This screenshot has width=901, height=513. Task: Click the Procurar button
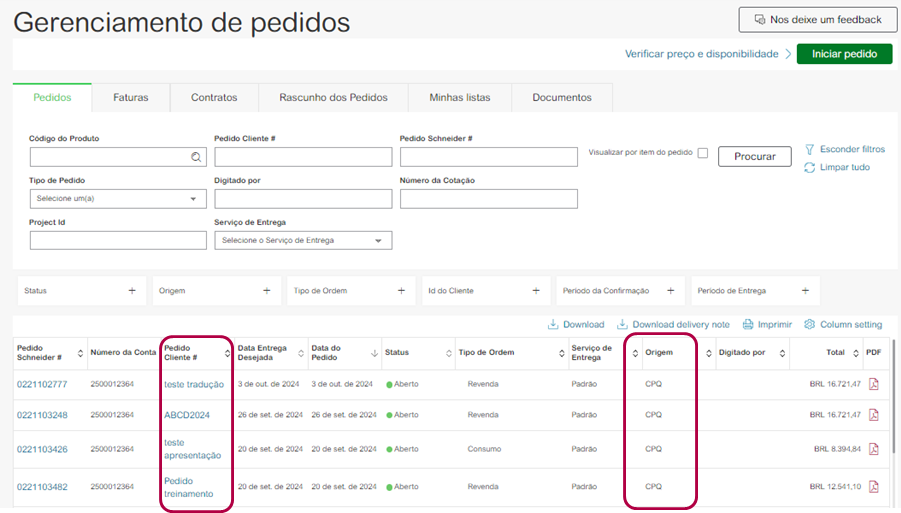pyautogui.click(x=754, y=156)
